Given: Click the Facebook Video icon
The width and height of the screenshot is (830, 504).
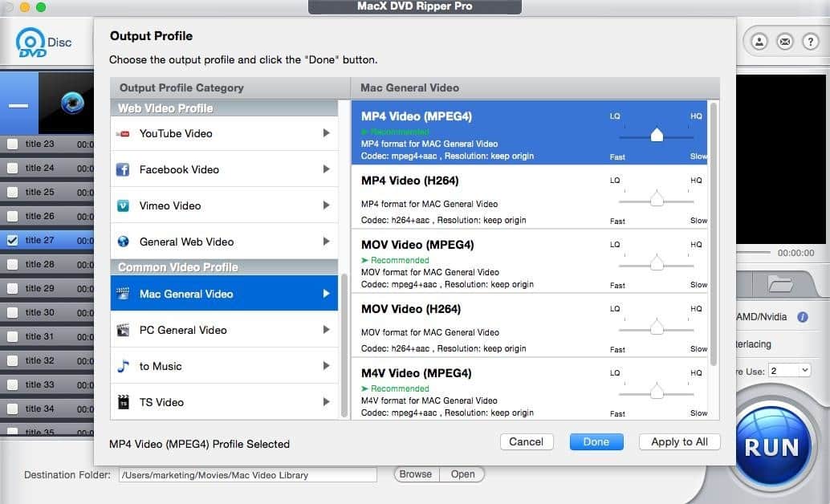Looking at the screenshot, I should click(123, 170).
